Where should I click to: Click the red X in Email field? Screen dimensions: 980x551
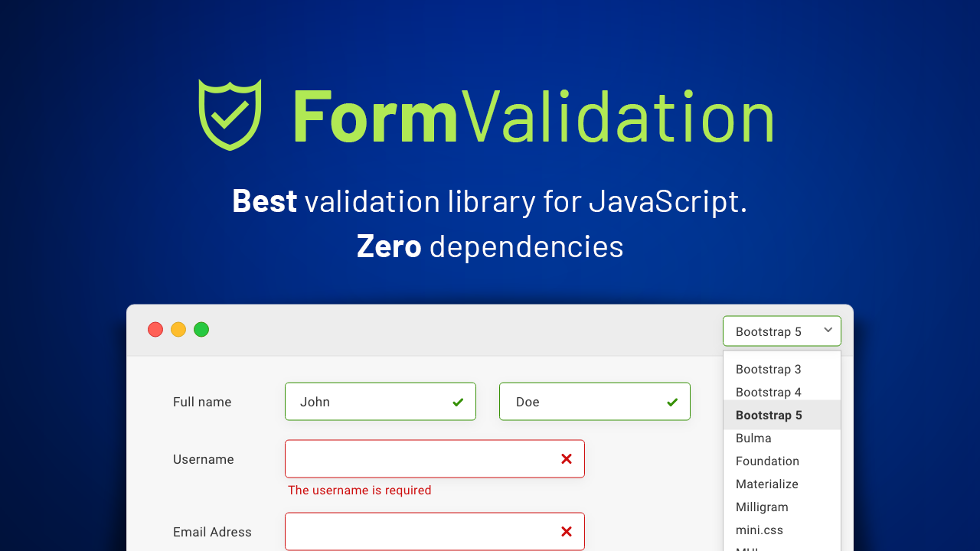pos(567,532)
